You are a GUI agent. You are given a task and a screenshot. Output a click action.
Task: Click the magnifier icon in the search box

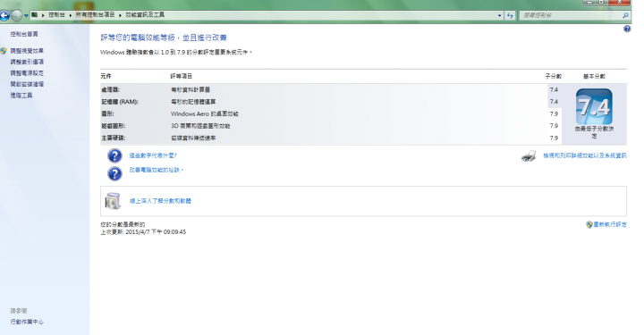click(625, 15)
